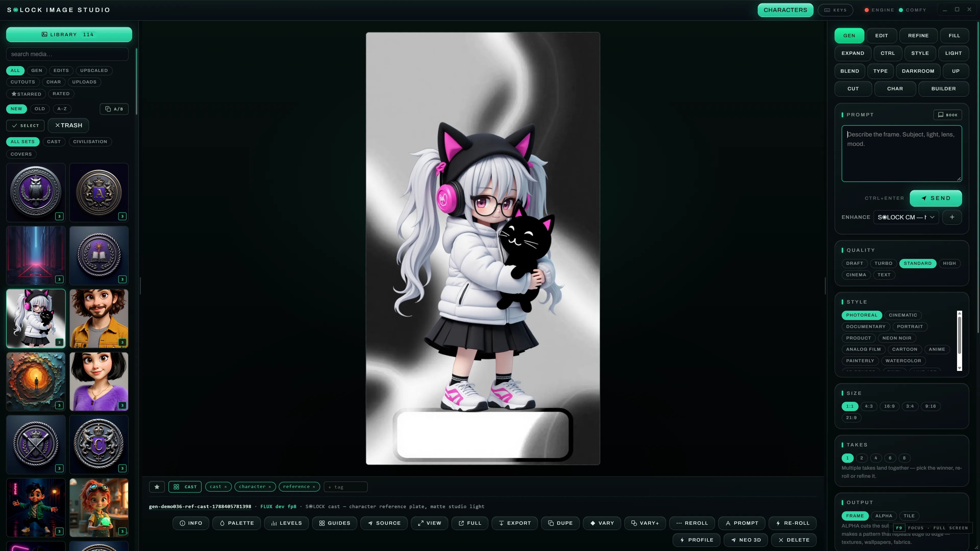Set quality to HIGH
Image resolution: width=980 pixels, height=551 pixels.
[949, 264]
